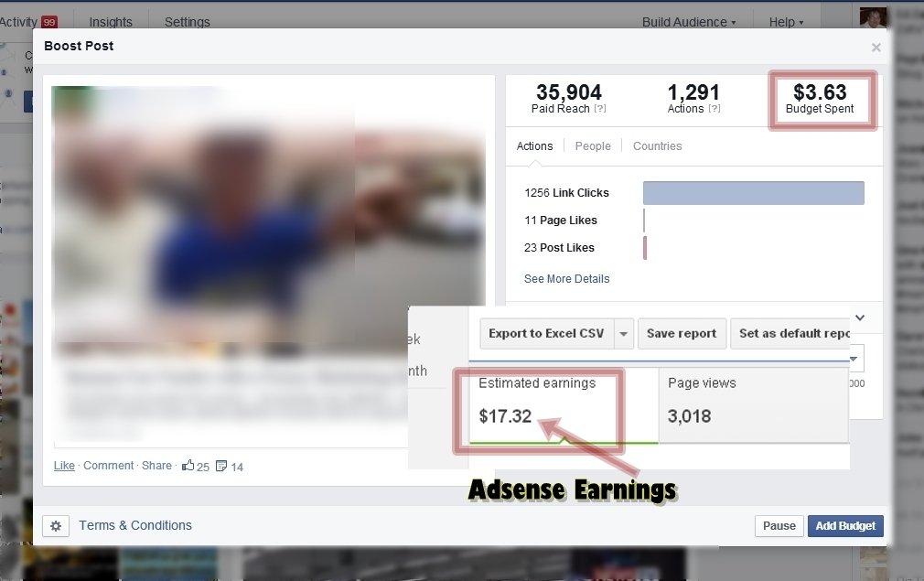
Task: Collapse the report panel via chevron
Action: point(858,317)
